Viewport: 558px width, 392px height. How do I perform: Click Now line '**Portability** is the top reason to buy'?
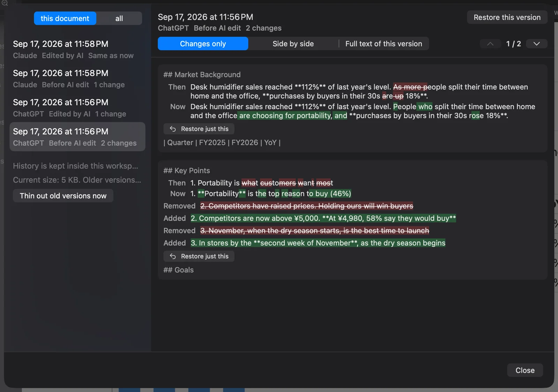point(271,194)
